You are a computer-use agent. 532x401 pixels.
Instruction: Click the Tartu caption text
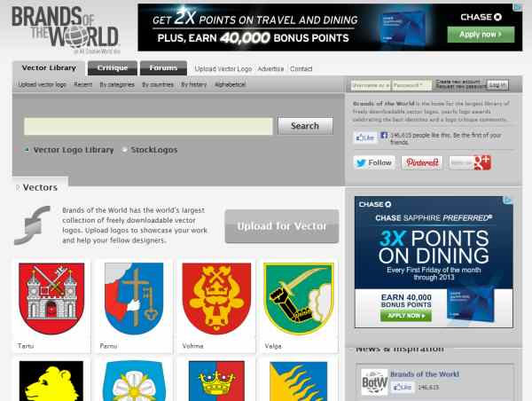[x=26, y=346]
